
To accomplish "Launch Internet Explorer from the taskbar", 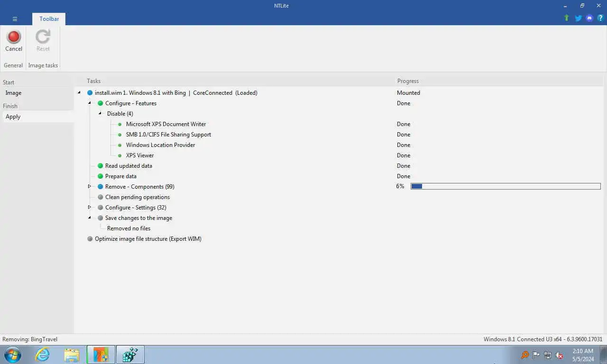I will tap(42, 355).
